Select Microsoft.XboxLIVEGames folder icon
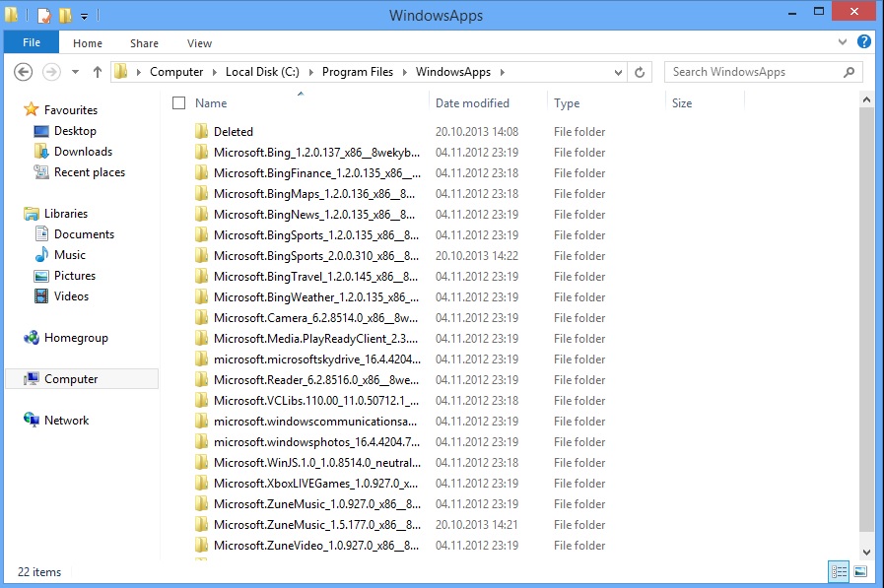884x588 pixels. [x=201, y=484]
